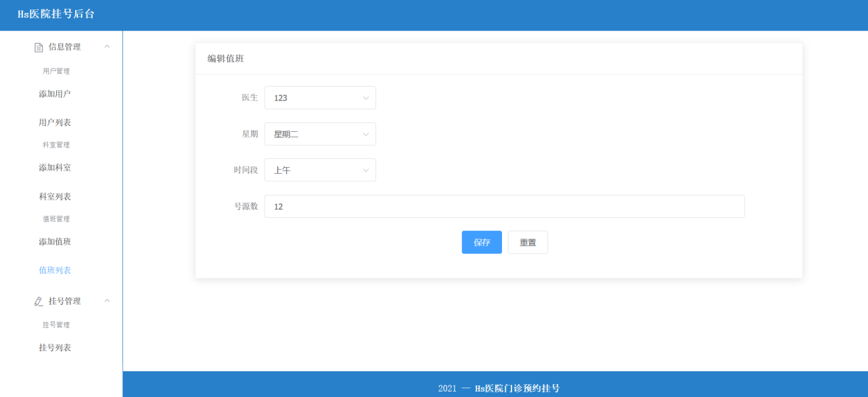Click the 星期 field label
This screenshot has height=397, width=868.
250,134
